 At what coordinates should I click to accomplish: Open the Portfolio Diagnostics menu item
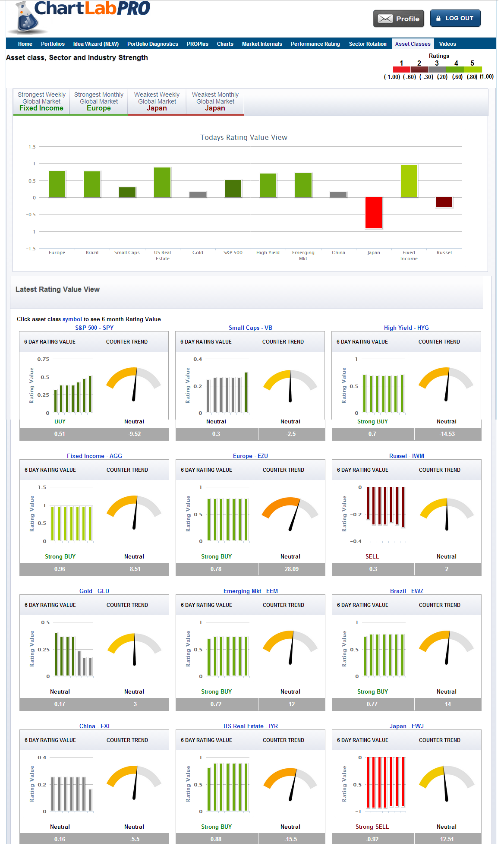click(x=153, y=44)
